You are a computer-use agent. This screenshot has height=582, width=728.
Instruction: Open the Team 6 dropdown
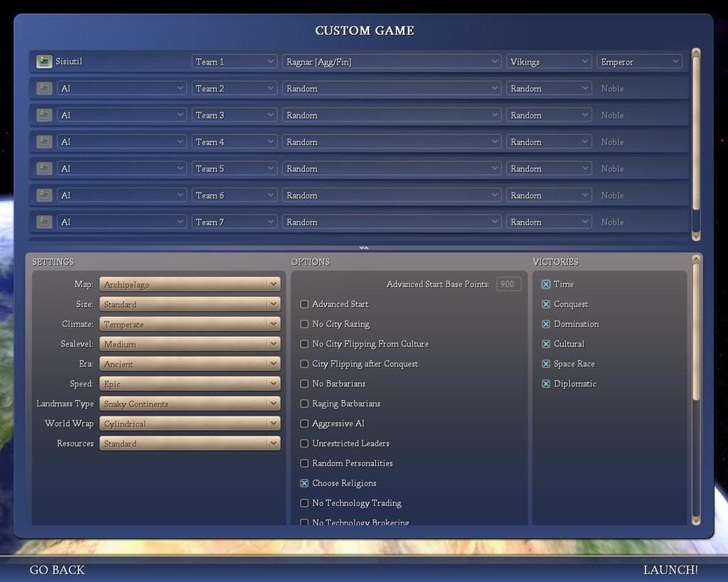pyautogui.click(x=235, y=195)
